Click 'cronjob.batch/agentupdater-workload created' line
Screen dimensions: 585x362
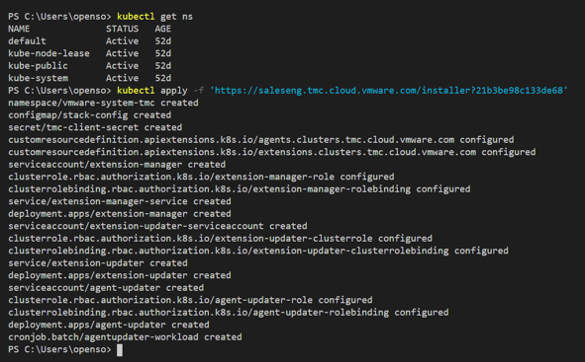[x=125, y=337]
